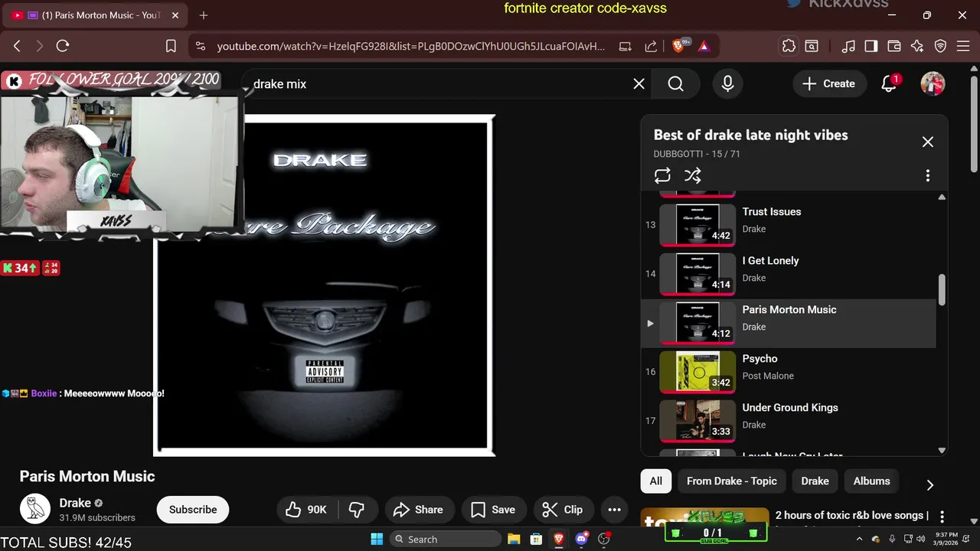Image resolution: width=980 pixels, height=551 pixels.
Task: Click the Care Package video player
Action: (325, 285)
